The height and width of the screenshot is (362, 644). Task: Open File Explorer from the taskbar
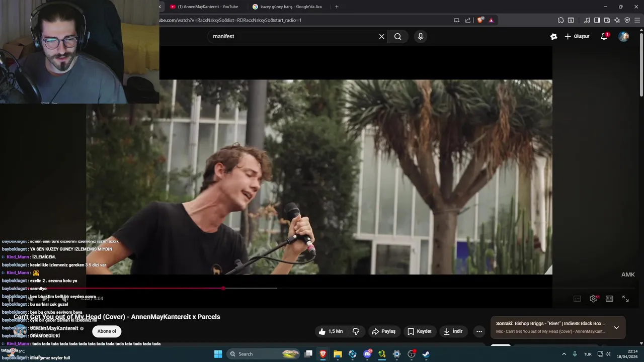[338, 354]
